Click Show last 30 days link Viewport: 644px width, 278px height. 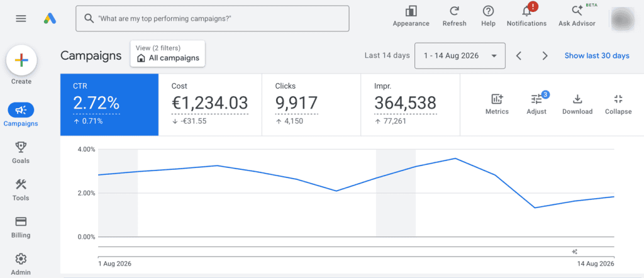[597, 55]
